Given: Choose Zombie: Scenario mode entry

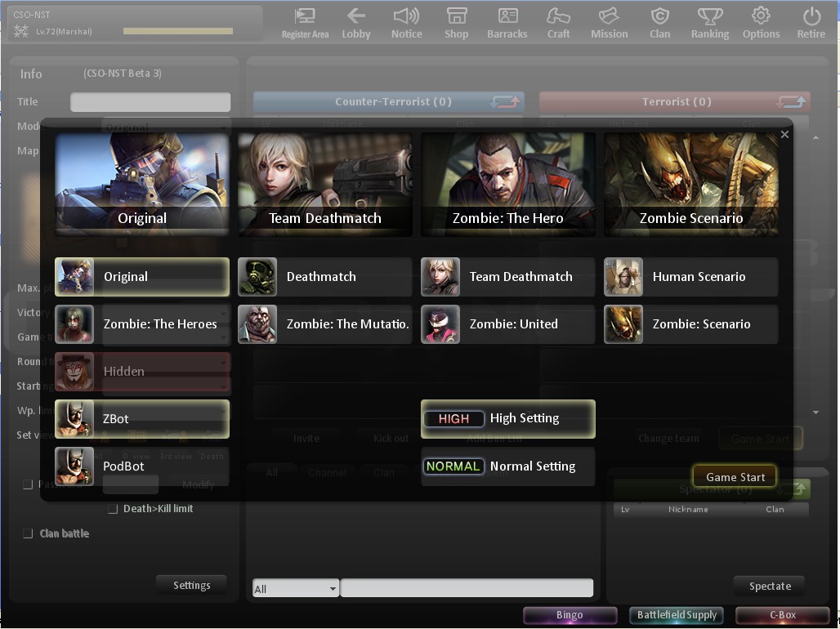Looking at the screenshot, I should [x=691, y=324].
